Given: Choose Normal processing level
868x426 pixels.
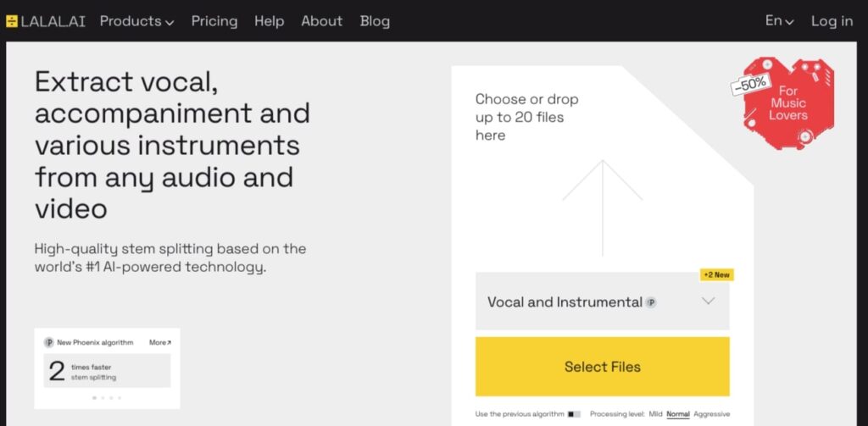Looking at the screenshot, I should (x=678, y=414).
